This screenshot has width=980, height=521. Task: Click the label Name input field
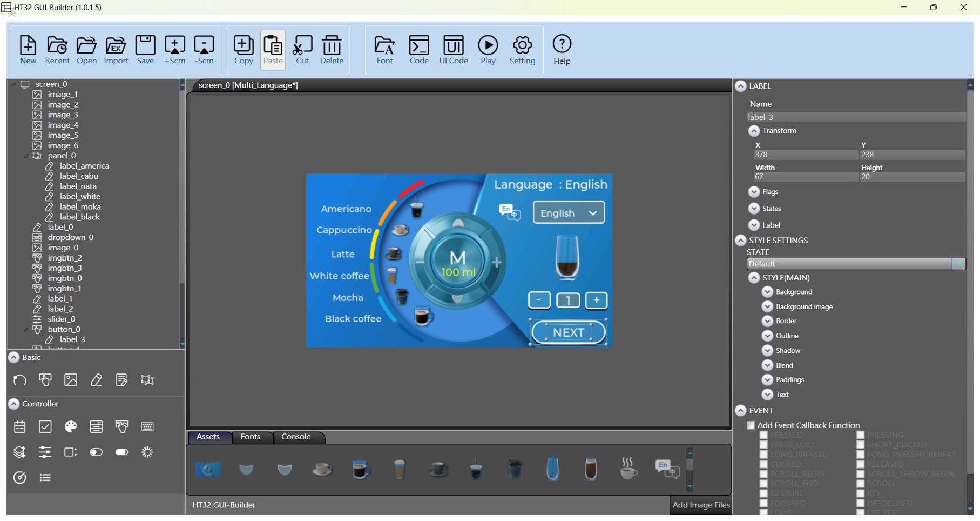[x=856, y=117]
